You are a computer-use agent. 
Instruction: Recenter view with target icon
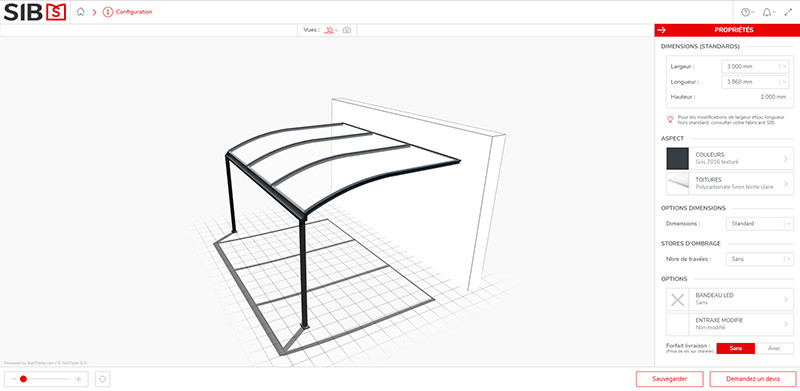point(103,379)
